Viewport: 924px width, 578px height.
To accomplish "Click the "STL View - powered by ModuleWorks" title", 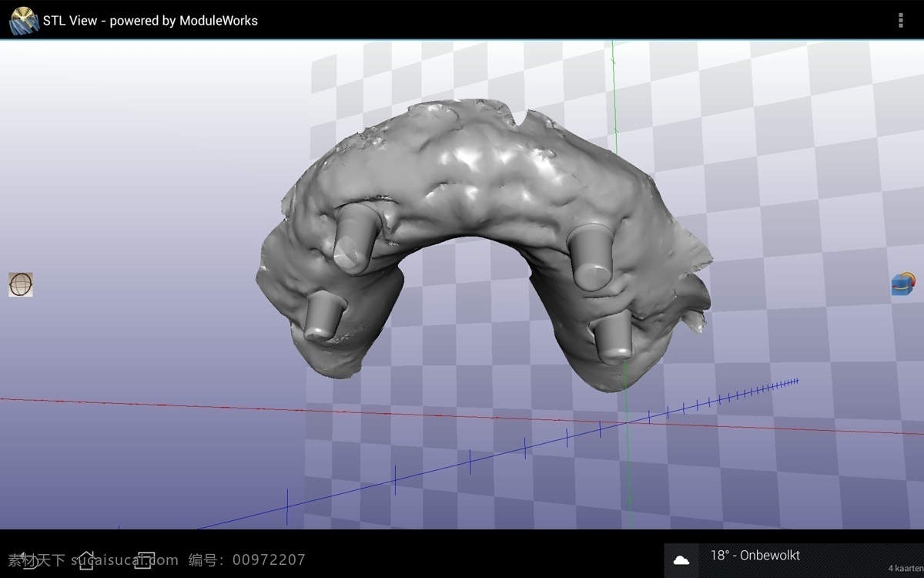I will coord(150,21).
